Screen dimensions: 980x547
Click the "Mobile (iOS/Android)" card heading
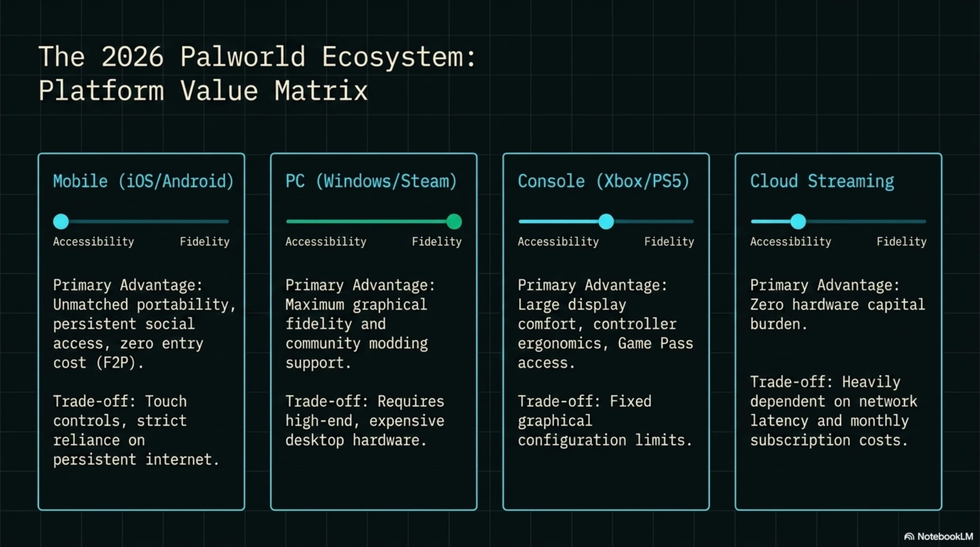point(143,181)
